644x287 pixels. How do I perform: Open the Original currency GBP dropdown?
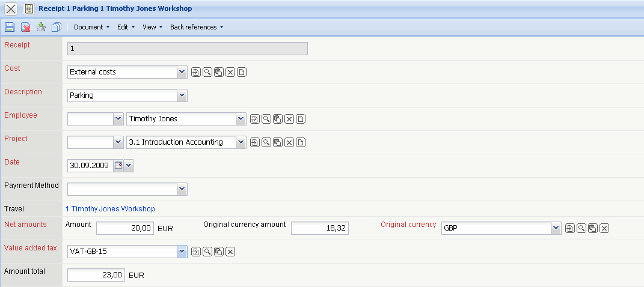(x=556, y=228)
